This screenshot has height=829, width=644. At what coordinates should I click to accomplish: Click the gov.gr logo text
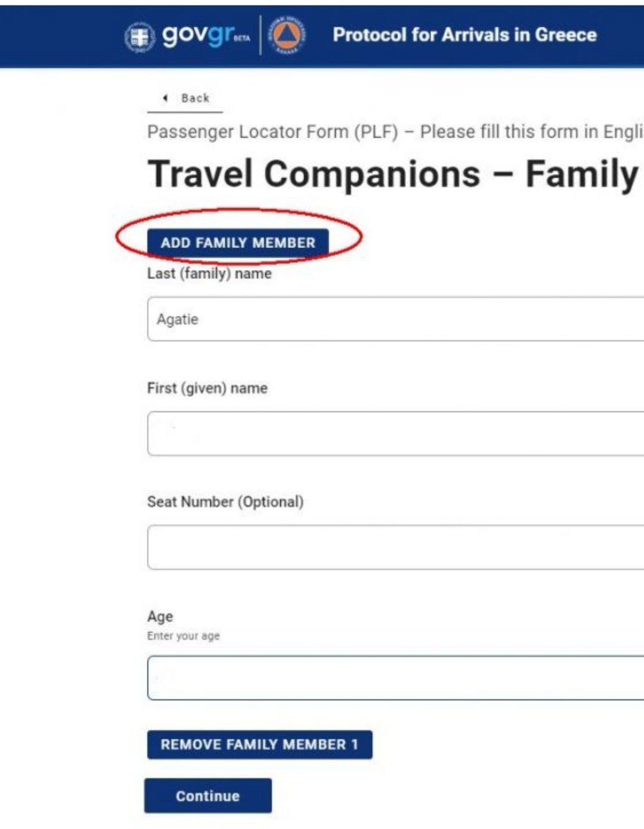[206, 35]
